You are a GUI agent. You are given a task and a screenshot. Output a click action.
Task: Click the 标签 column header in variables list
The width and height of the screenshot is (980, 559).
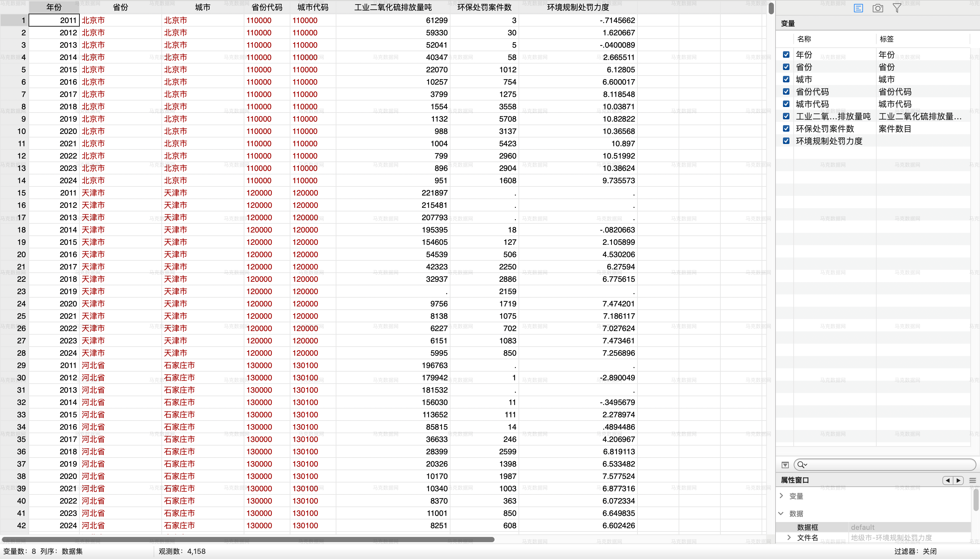coord(886,39)
